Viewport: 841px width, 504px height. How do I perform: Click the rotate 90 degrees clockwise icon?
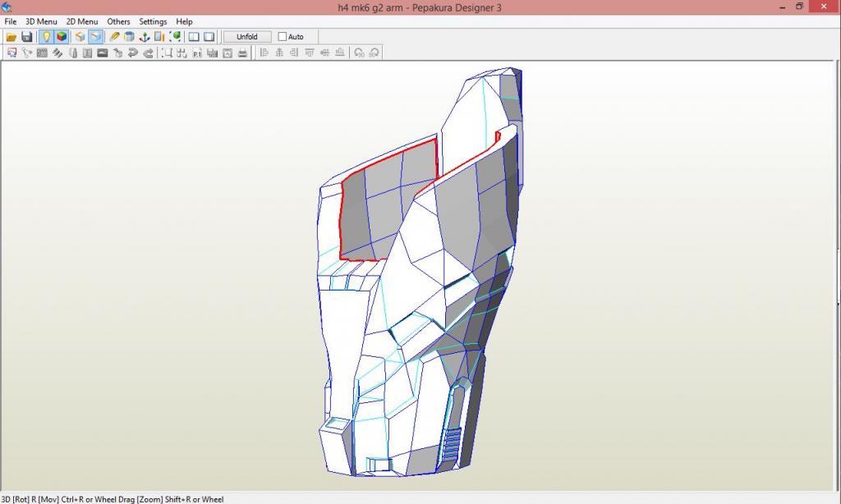375,53
